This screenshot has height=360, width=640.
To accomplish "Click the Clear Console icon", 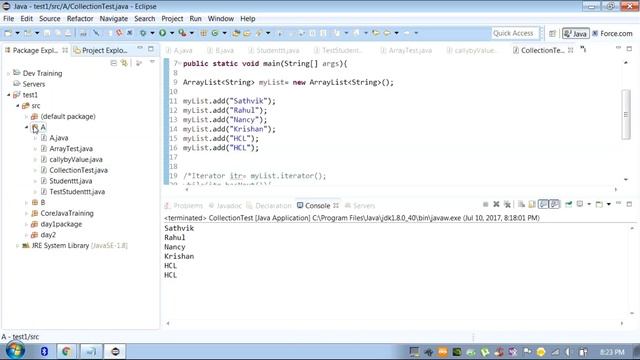I will (x=521, y=204).
